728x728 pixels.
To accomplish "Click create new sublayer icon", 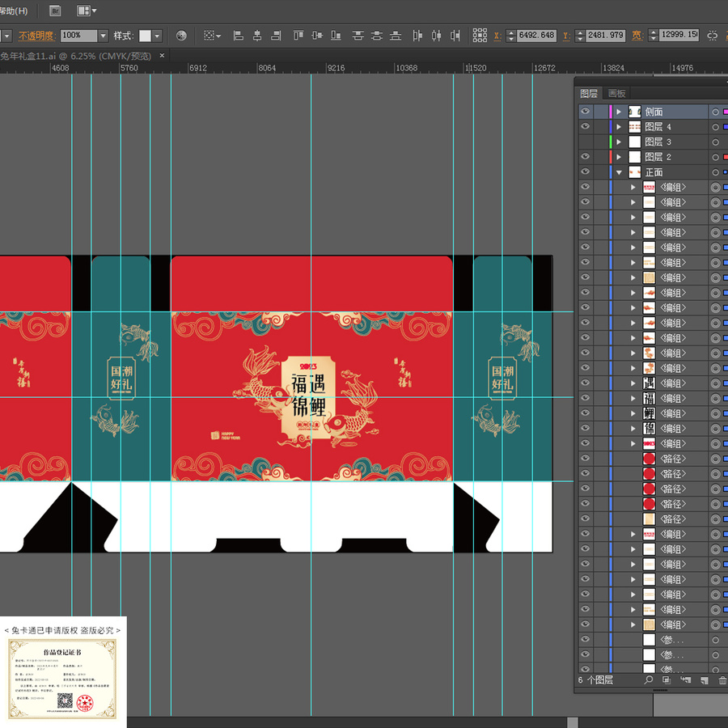I will coord(685,679).
